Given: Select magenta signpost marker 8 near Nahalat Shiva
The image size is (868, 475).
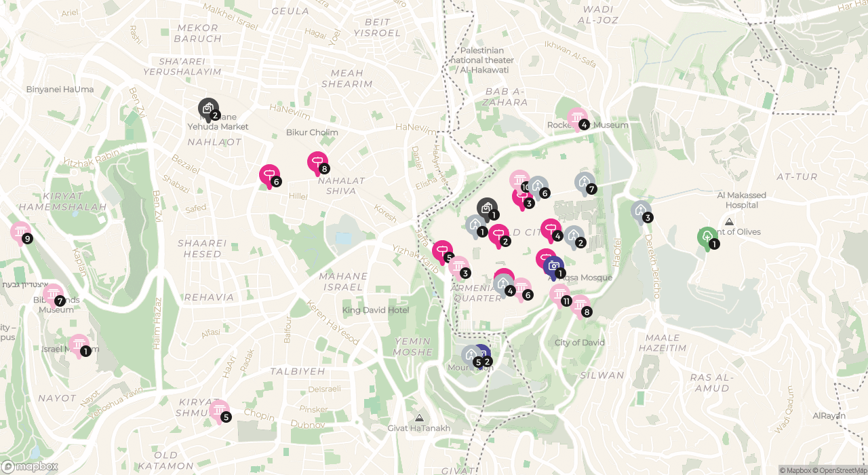Looking at the screenshot, I should tap(317, 163).
